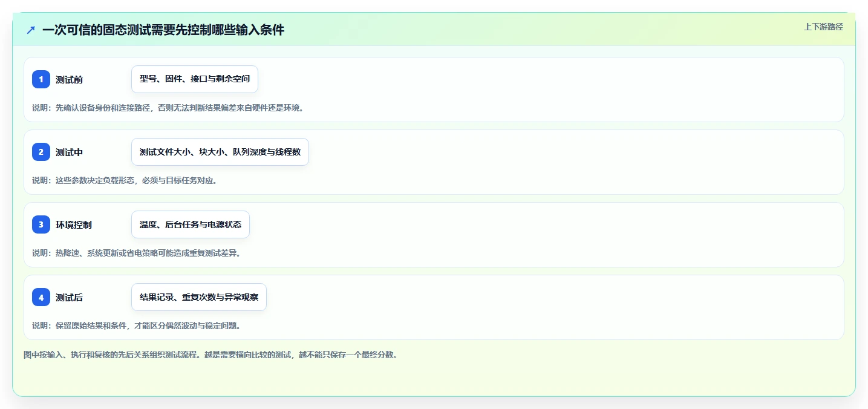Click the 测试后 step label
The height and width of the screenshot is (409, 868).
tap(69, 297)
